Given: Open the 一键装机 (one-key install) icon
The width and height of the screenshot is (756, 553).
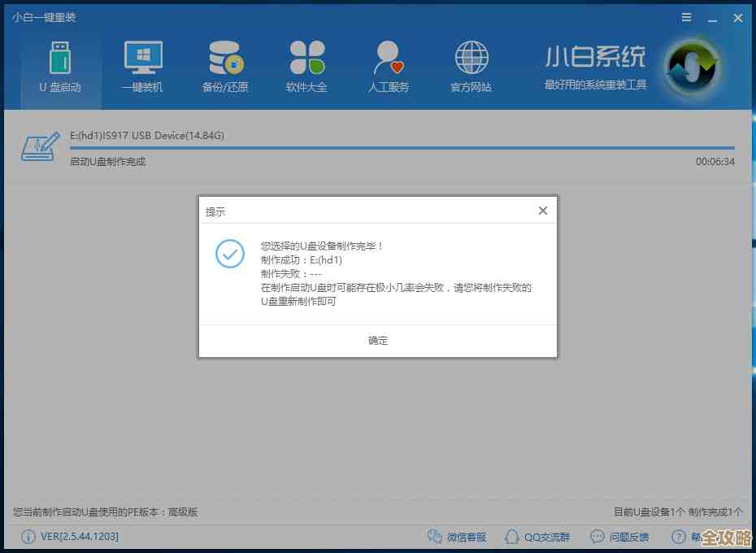Looking at the screenshot, I should (x=142, y=65).
